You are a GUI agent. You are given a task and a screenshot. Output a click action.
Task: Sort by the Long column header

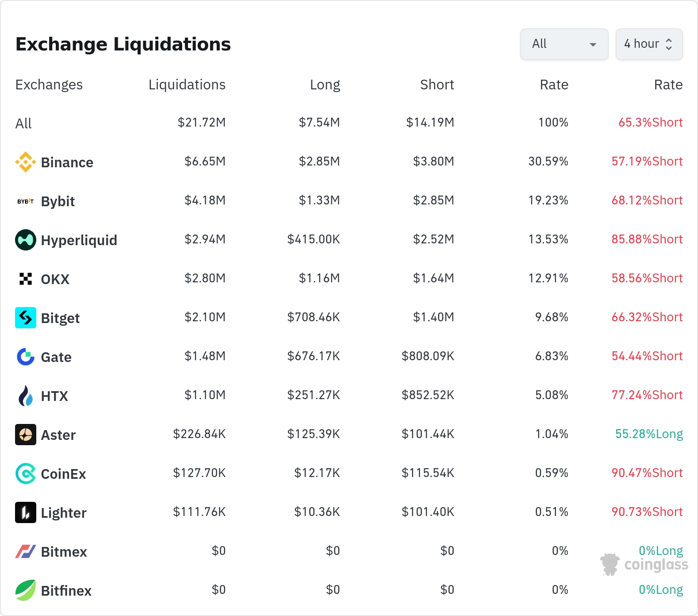325,85
